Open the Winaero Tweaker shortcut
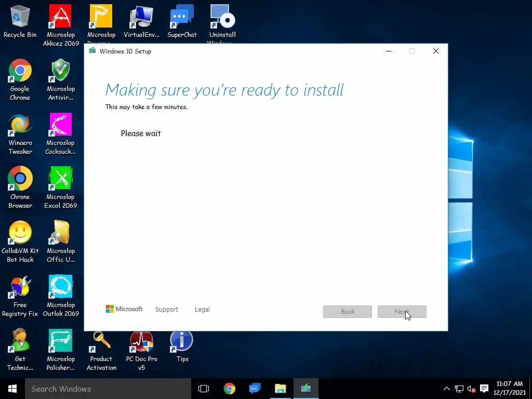Viewport: 532px width, 399px height. tap(20, 134)
